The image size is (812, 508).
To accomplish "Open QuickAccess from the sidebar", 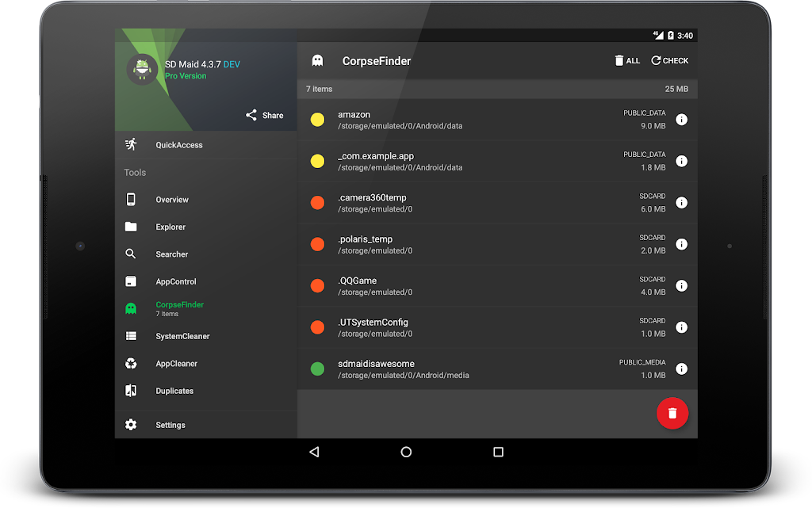I will [x=178, y=145].
